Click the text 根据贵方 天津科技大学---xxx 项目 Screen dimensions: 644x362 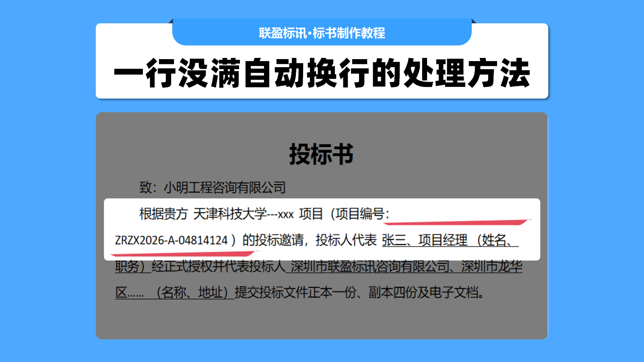(x=231, y=214)
